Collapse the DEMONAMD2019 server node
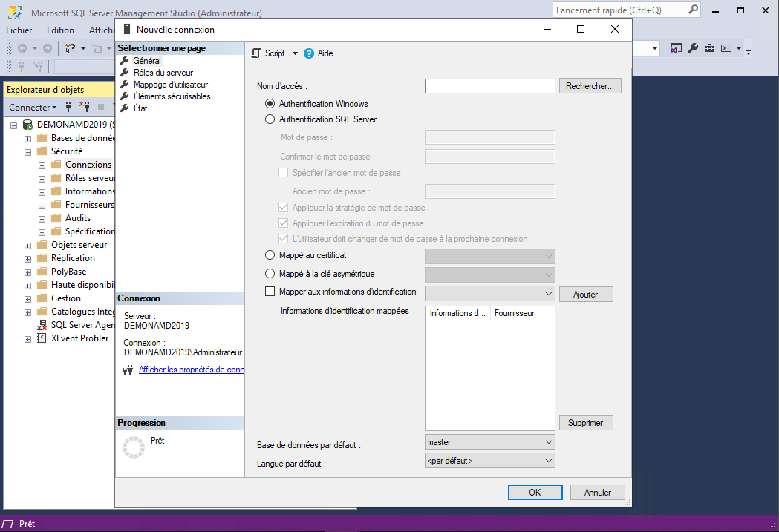The image size is (779, 532). point(14,125)
